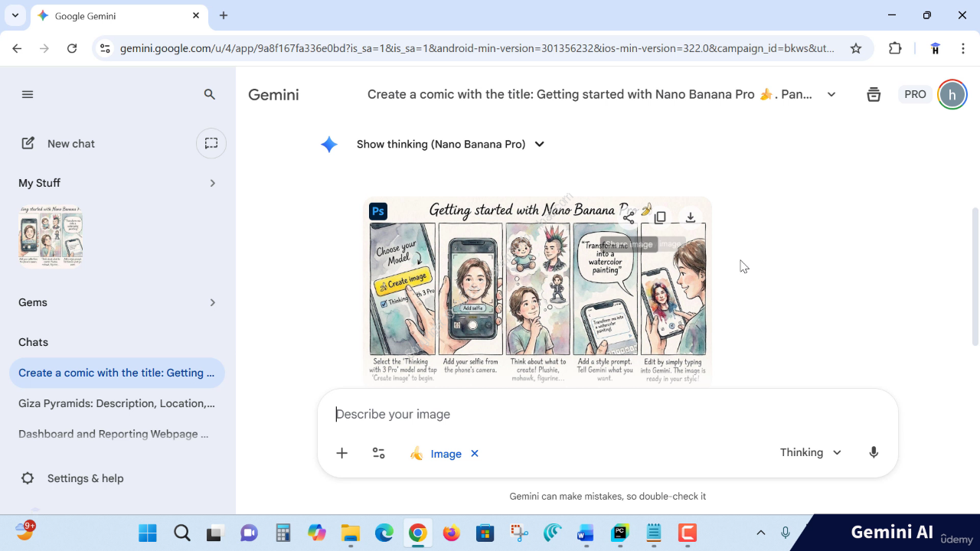This screenshot has height=551, width=980.
Task: Open the Giza Pyramids chat
Action: tap(116, 403)
